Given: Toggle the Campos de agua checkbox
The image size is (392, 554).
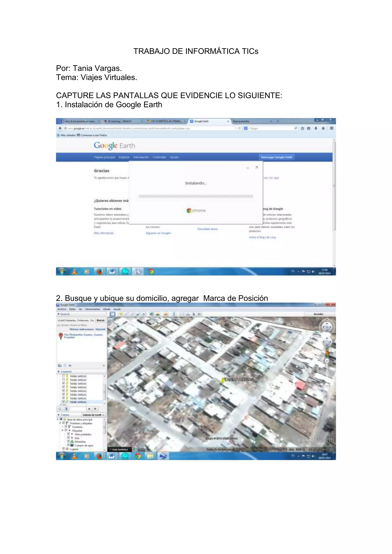Looking at the screenshot, I should coord(68,445).
